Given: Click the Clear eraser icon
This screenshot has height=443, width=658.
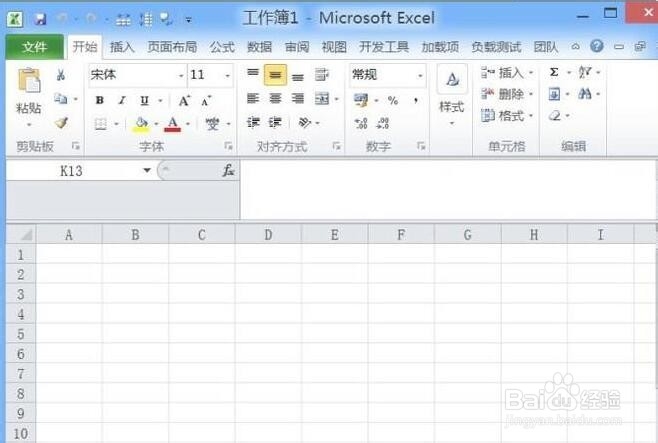Looking at the screenshot, I should (x=555, y=115).
